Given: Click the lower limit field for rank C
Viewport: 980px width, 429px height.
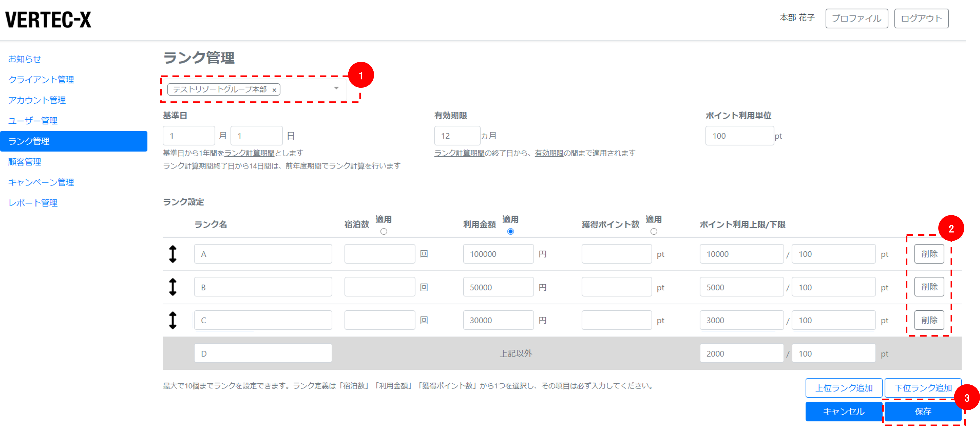Looking at the screenshot, I should pyautogui.click(x=834, y=320).
